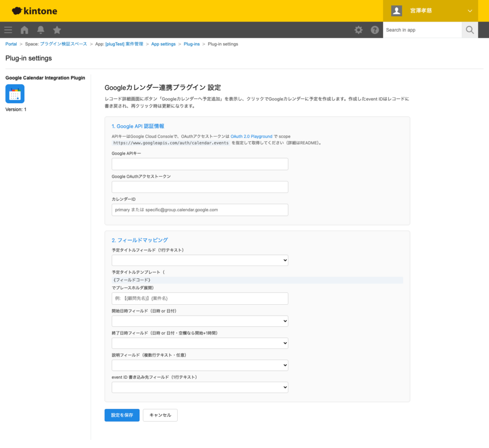The image size is (489, 448).
Task: Open the hamburger navigation menu
Action: 8,30
